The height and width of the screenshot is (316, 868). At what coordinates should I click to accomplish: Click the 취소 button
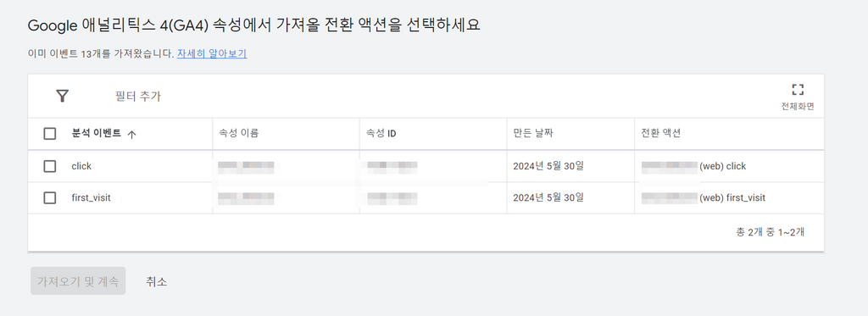(x=157, y=281)
